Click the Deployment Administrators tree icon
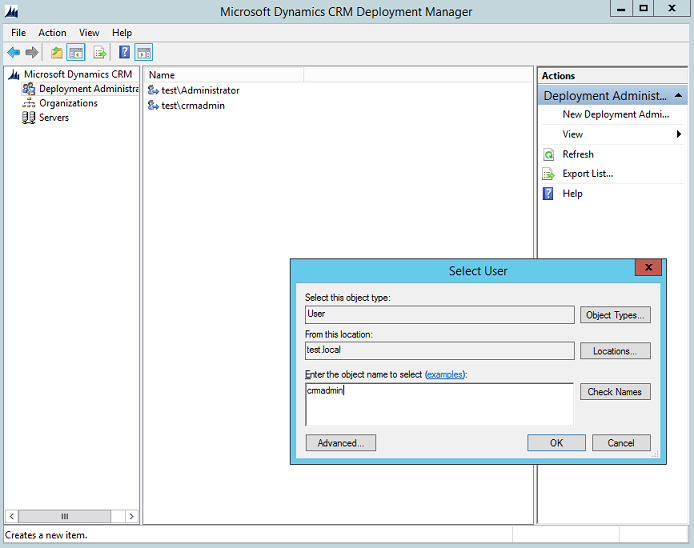 tap(29, 89)
